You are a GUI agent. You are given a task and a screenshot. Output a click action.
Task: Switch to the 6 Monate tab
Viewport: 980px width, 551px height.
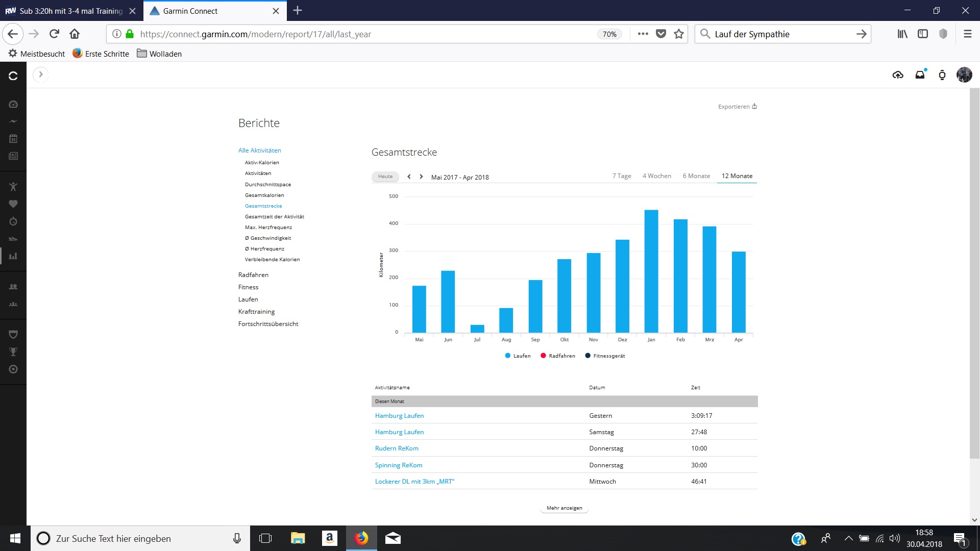696,176
